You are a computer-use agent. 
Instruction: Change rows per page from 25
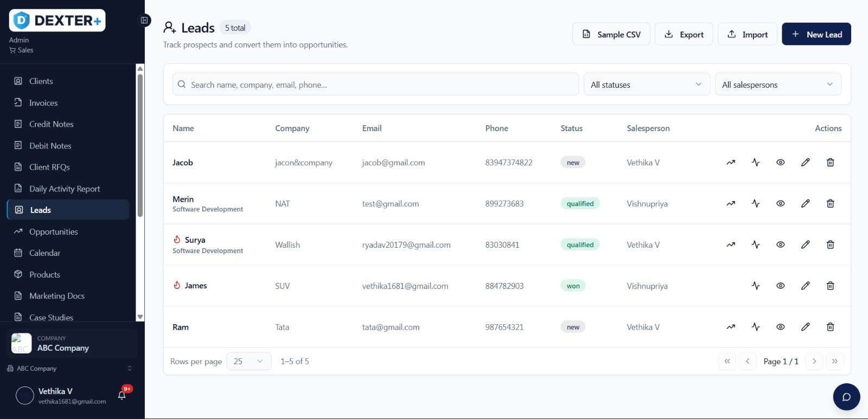tap(248, 362)
